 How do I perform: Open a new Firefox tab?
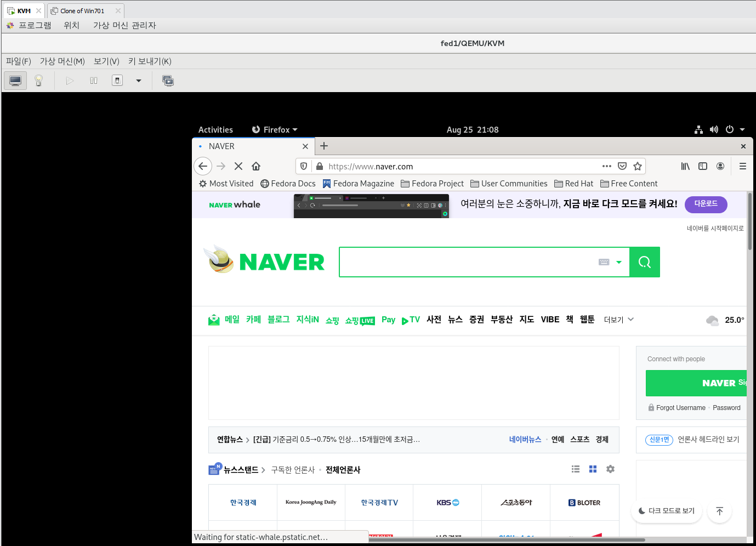(324, 146)
